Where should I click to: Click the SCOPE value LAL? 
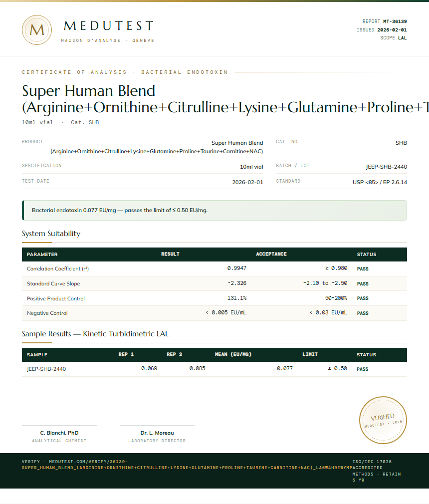[403, 38]
